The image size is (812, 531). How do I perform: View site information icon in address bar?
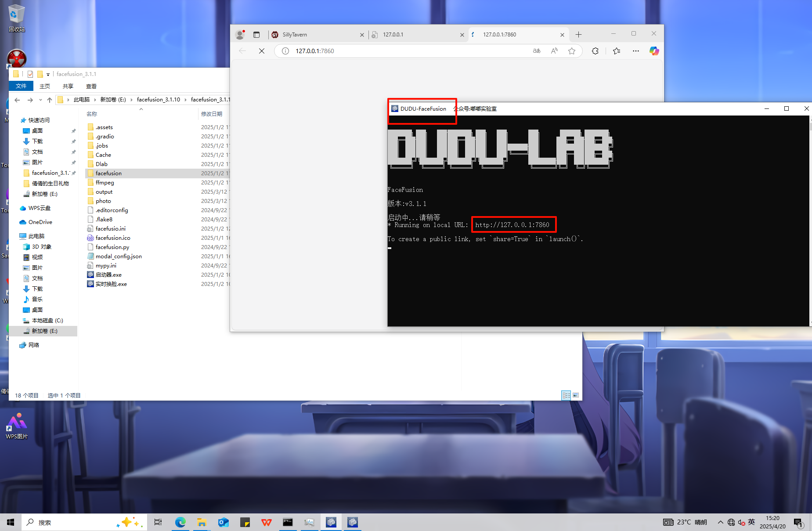285,51
